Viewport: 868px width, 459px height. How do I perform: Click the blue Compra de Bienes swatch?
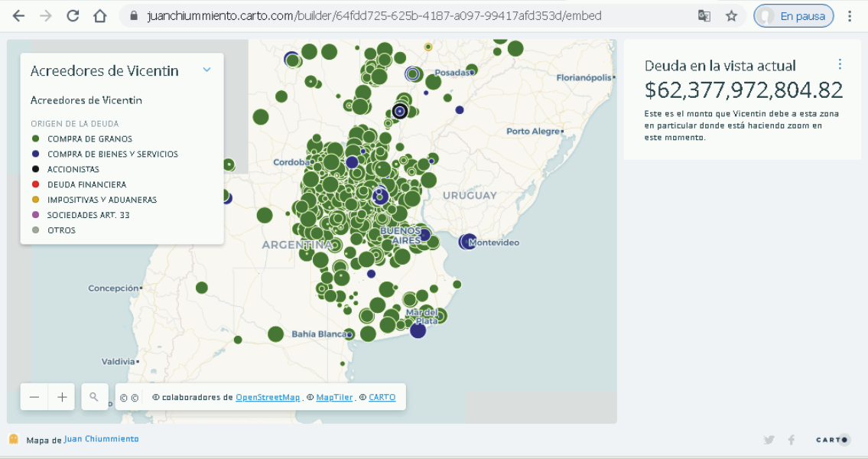[x=36, y=154]
